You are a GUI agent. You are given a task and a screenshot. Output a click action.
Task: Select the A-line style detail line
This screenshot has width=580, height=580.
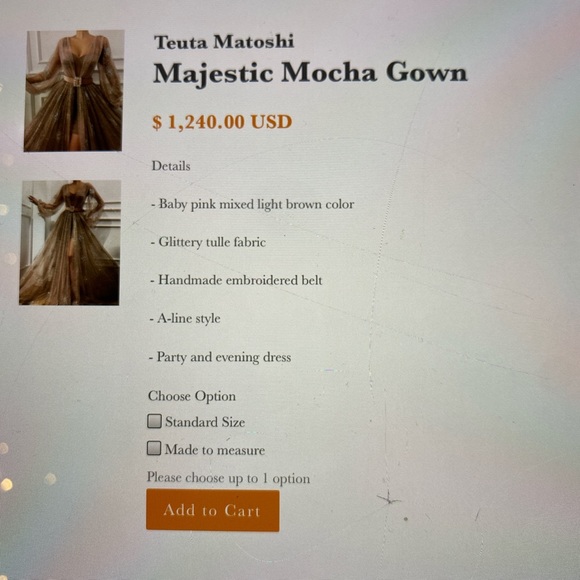click(185, 318)
